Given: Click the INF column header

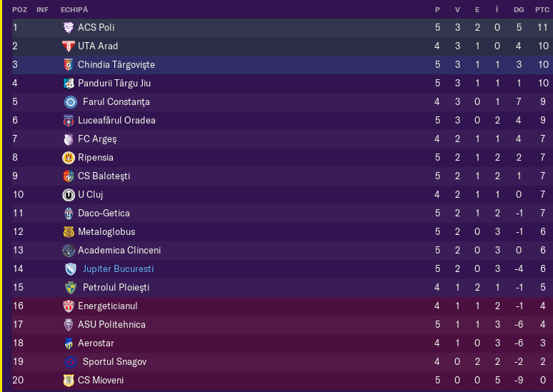Looking at the screenshot, I should (x=42, y=10).
